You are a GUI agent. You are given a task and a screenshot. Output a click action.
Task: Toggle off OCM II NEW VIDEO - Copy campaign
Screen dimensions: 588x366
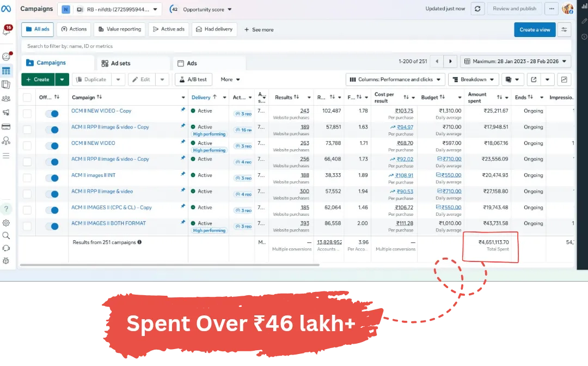pyautogui.click(x=52, y=114)
